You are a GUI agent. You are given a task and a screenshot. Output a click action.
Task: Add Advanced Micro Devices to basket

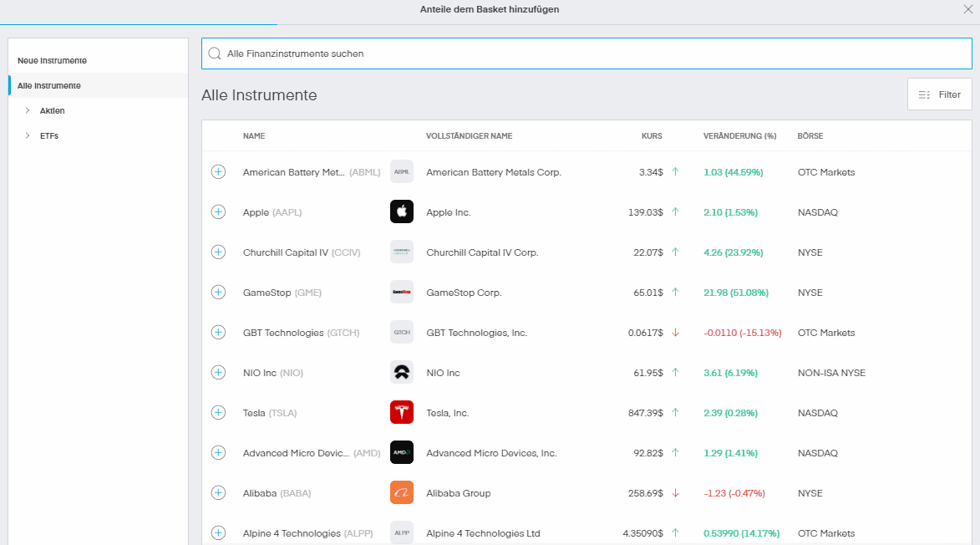point(218,452)
